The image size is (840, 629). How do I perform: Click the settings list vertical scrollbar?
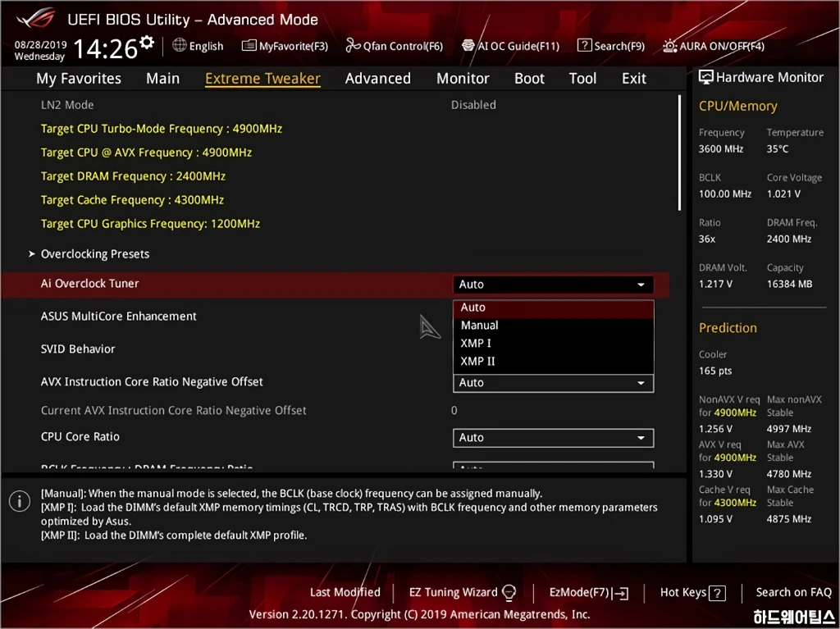tap(679, 153)
